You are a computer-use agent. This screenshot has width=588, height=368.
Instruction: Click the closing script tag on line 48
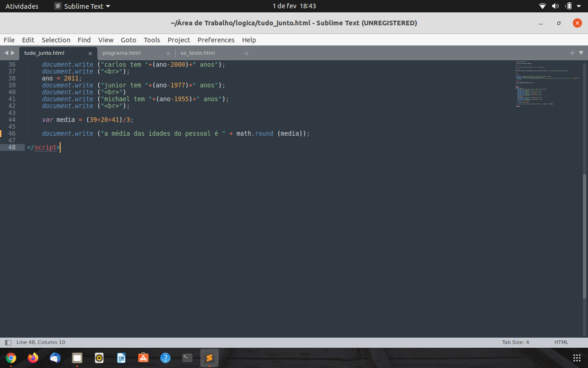coord(44,147)
